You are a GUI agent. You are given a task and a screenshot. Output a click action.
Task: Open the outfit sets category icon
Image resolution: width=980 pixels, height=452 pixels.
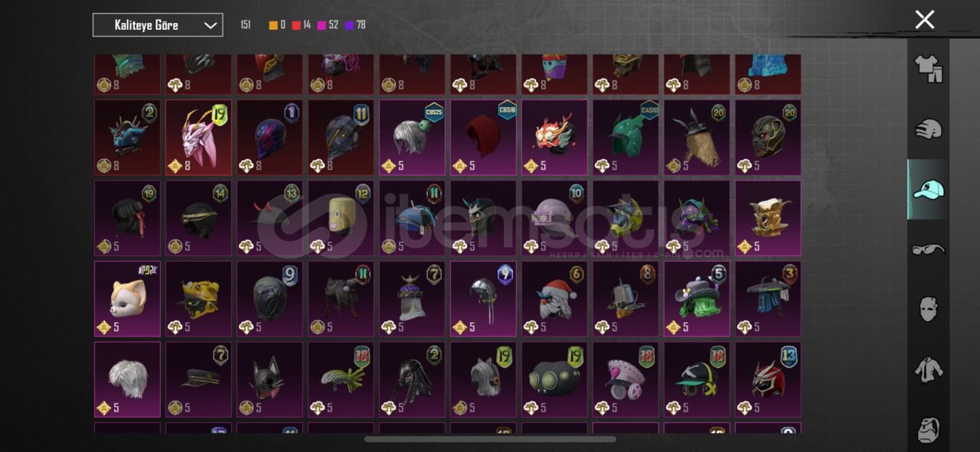point(928,69)
